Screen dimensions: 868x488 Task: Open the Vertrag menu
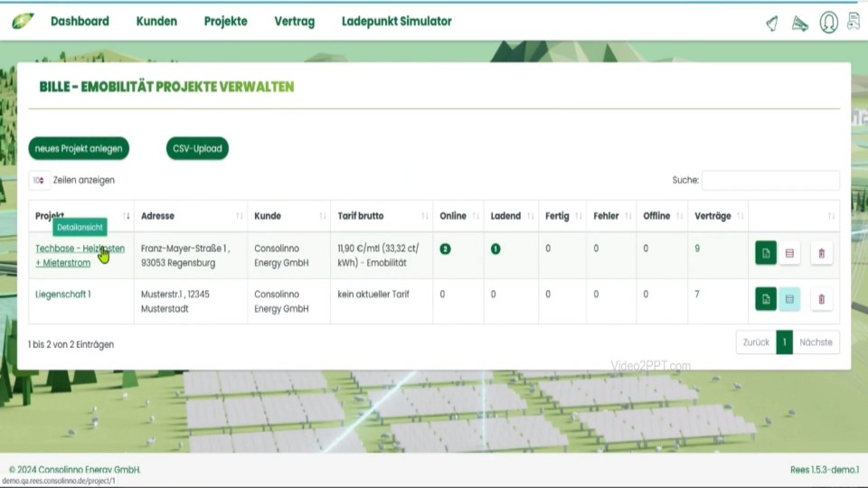click(x=295, y=22)
